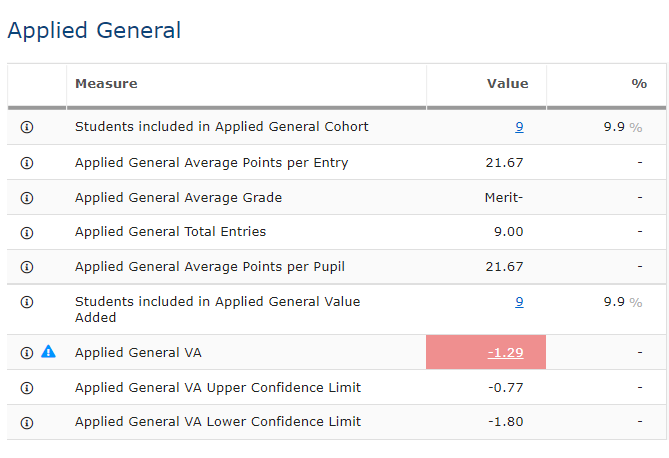
Task: Open info icon for Applied General Average Grade
Action: [27, 198]
